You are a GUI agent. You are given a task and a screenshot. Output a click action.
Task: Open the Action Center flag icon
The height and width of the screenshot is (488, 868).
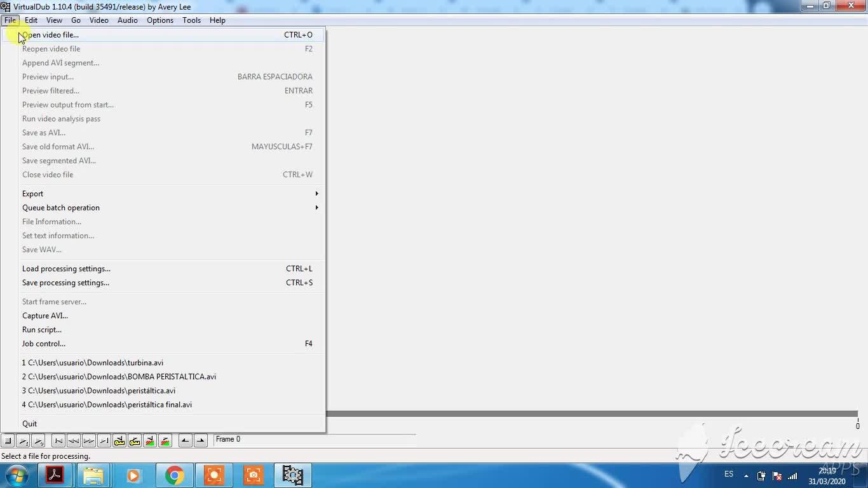pyautogui.click(x=776, y=476)
